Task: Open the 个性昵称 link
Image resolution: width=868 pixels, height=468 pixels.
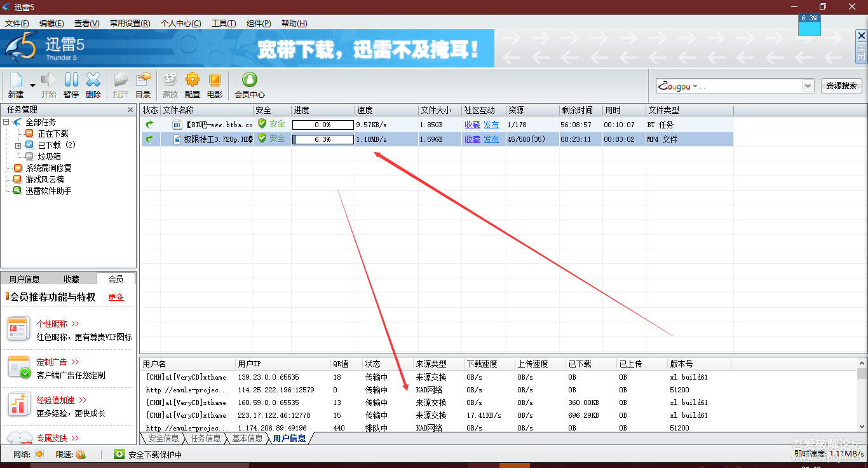Action: 57,324
